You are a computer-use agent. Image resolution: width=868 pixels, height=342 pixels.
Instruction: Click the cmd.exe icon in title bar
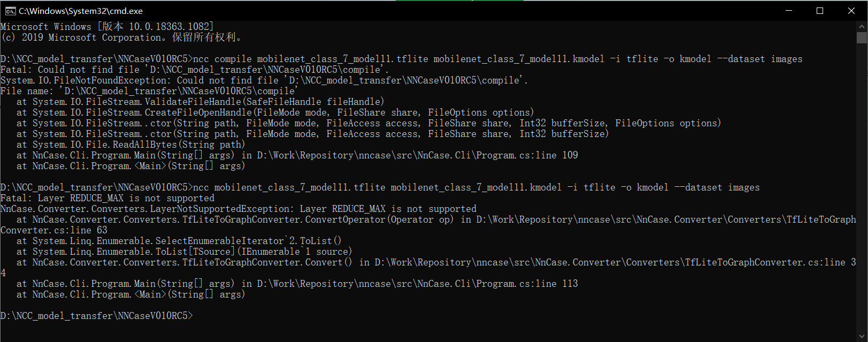click(11, 10)
